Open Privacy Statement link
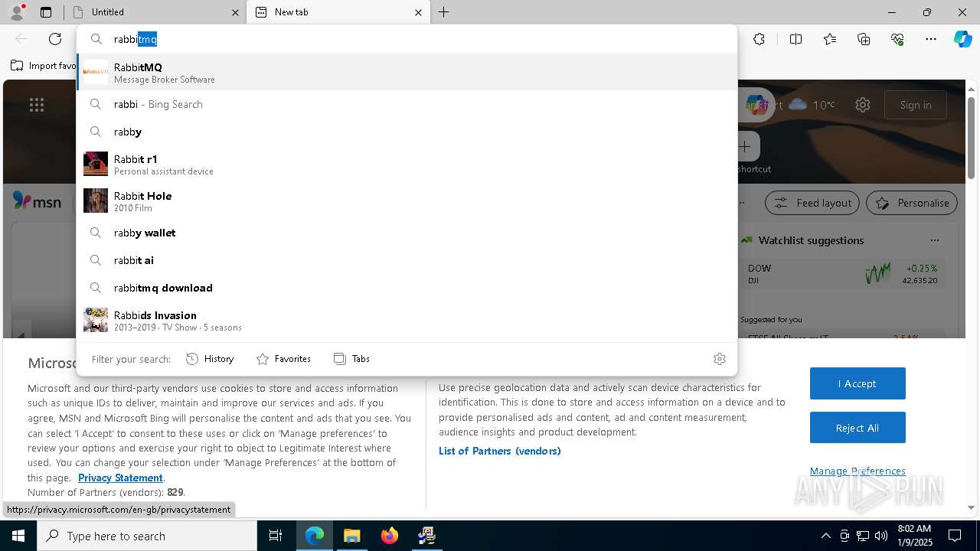This screenshot has width=980, height=551. (x=120, y=478)
